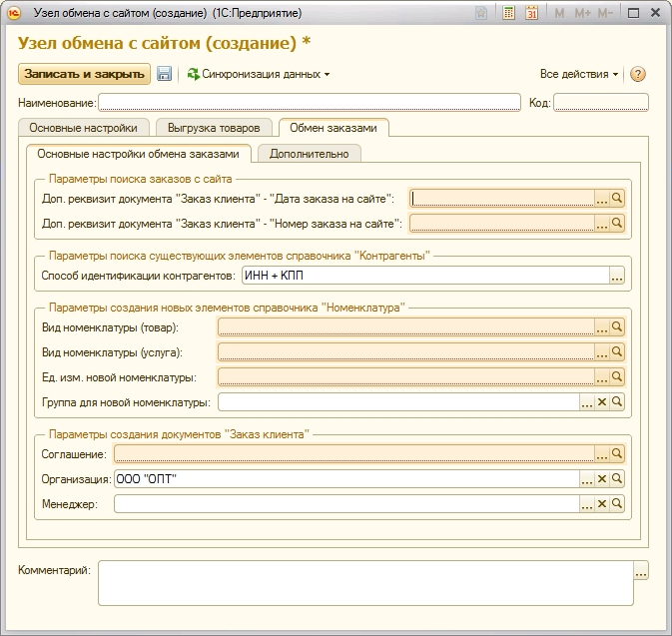
Task: Click the floppy disk save icon
Action: (x=165, y=74)
